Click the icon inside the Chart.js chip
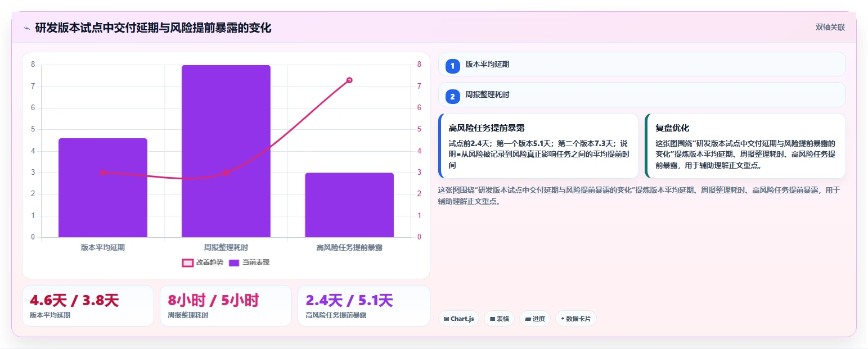The height and width of the screenshot is (349, 868). [x=446, y=319]
